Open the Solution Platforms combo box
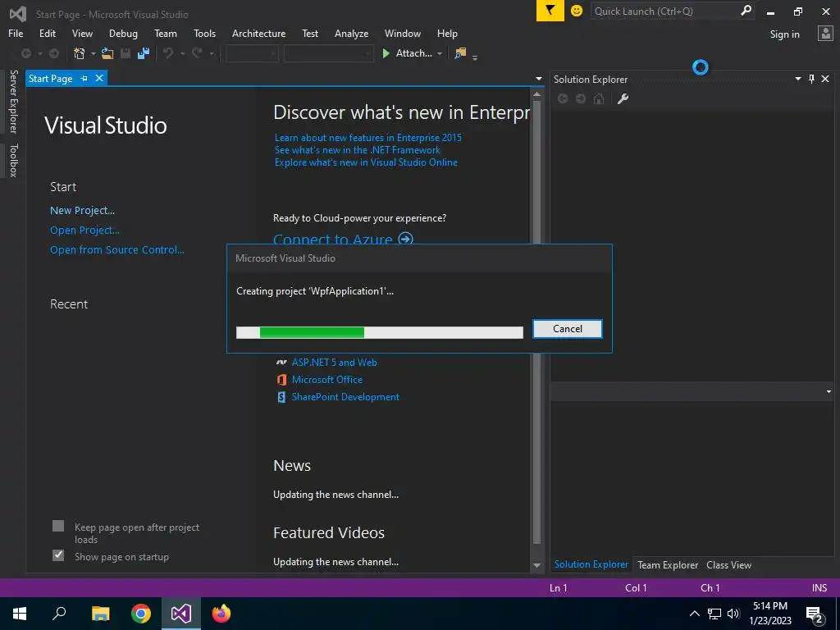 point(328,53)
